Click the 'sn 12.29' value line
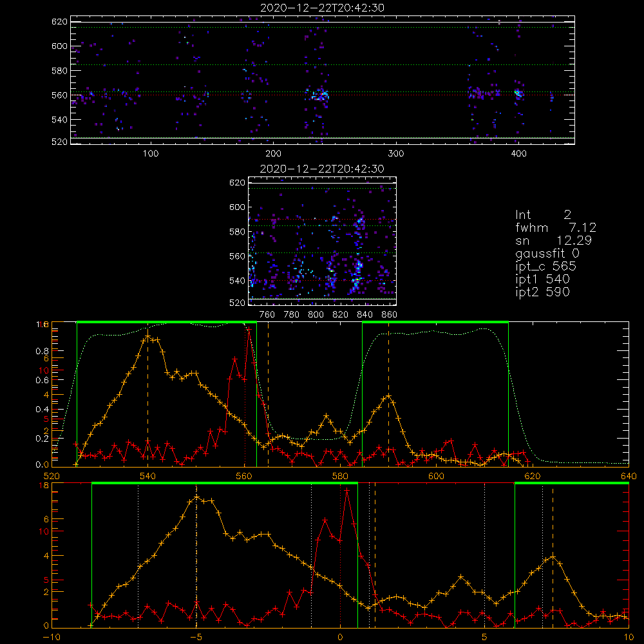Screen dimensions: 644x644 coord(553,240)
